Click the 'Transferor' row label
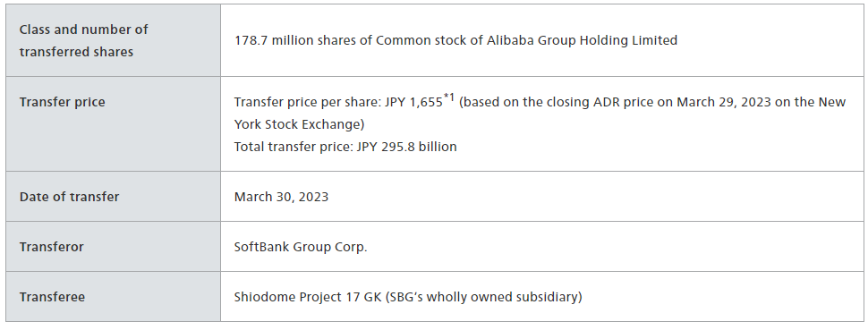Screen dimensions: 868x330 point(52,247)
